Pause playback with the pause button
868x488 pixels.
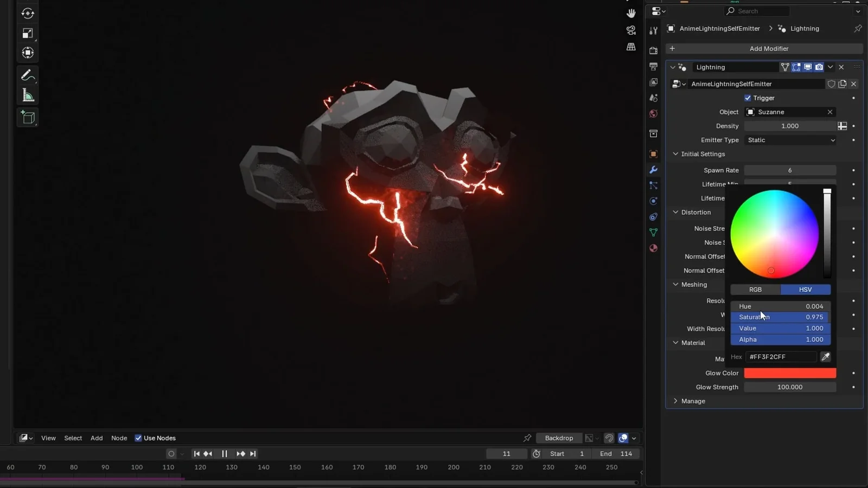(x=224, y=454)
